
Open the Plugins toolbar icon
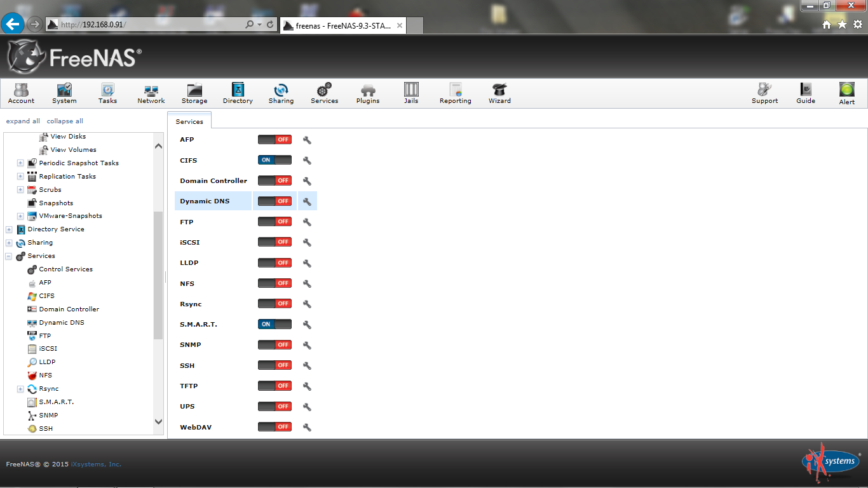(368, 93)
